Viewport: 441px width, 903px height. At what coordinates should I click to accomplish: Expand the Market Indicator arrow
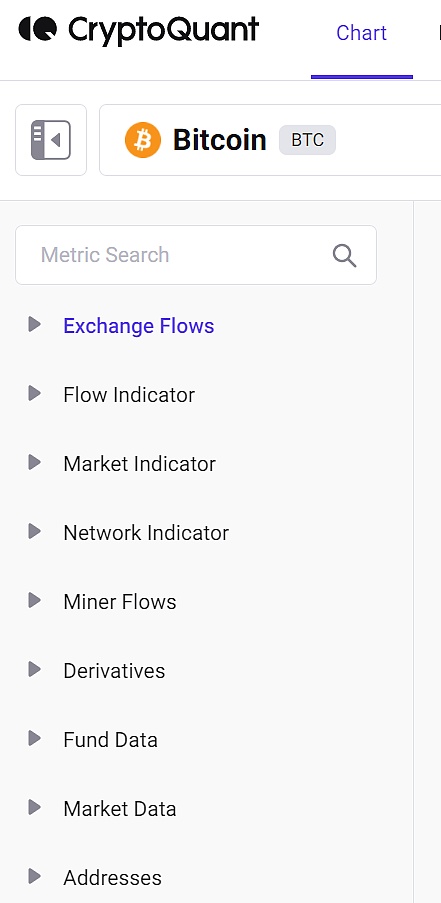pos(35,462)
